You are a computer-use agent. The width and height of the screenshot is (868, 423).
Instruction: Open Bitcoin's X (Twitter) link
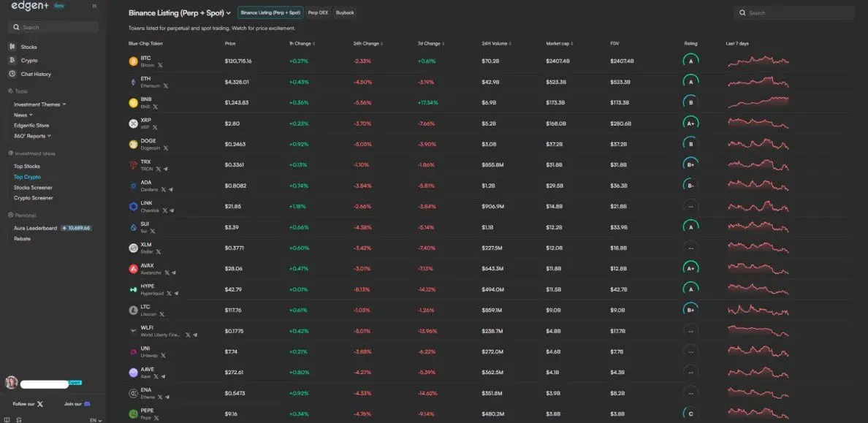coord(160,65)
